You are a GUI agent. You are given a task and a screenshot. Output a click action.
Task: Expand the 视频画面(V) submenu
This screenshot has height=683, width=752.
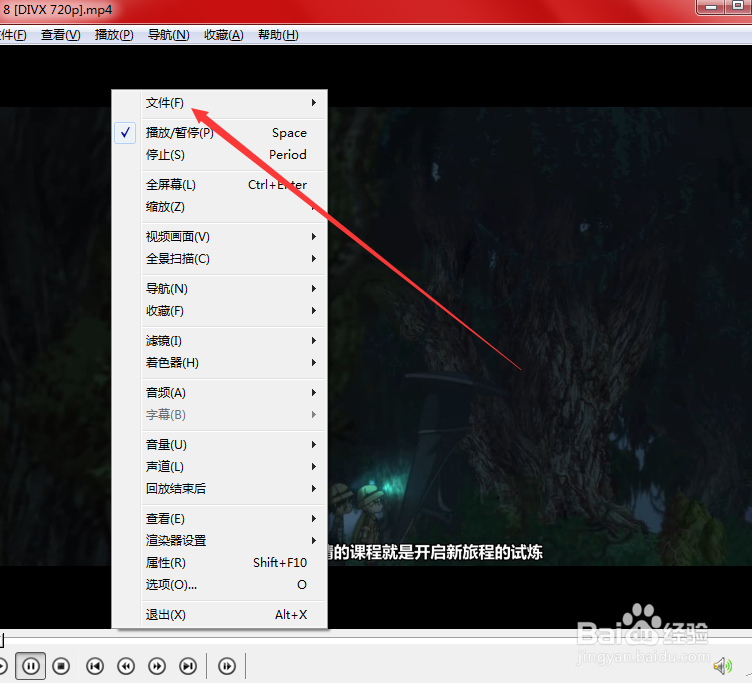point(220,236)
